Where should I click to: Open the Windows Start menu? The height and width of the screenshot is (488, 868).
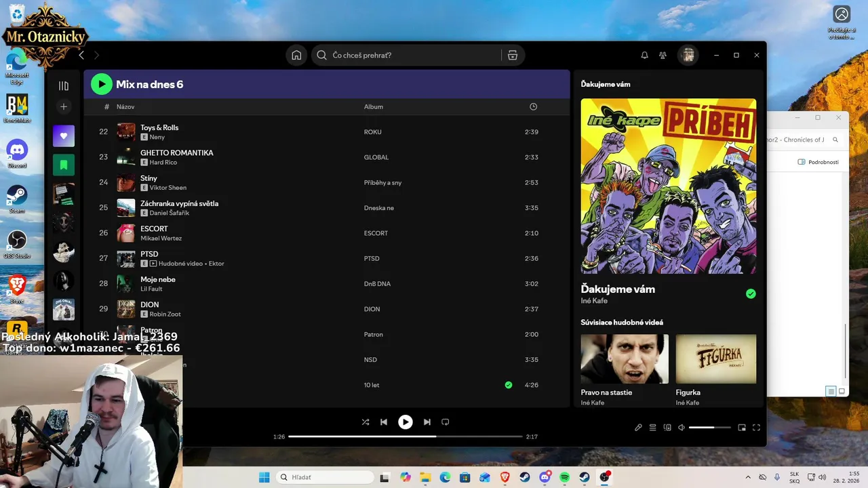pos(264,477)
